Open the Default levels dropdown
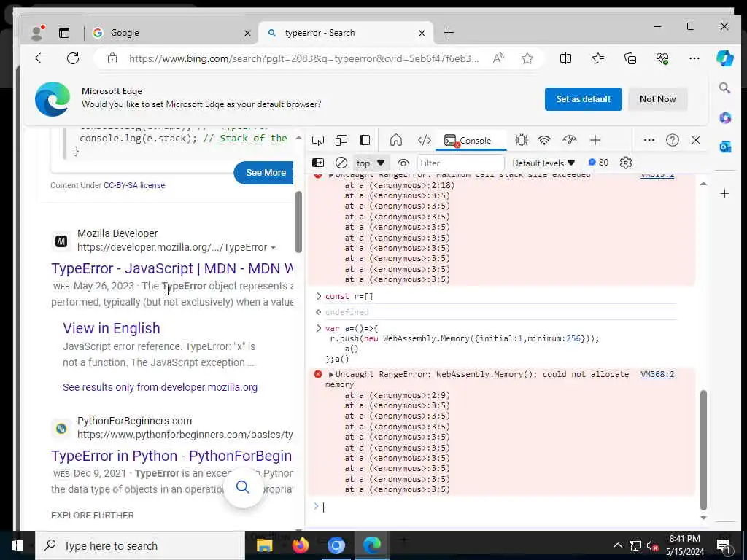 click(543, 163)
